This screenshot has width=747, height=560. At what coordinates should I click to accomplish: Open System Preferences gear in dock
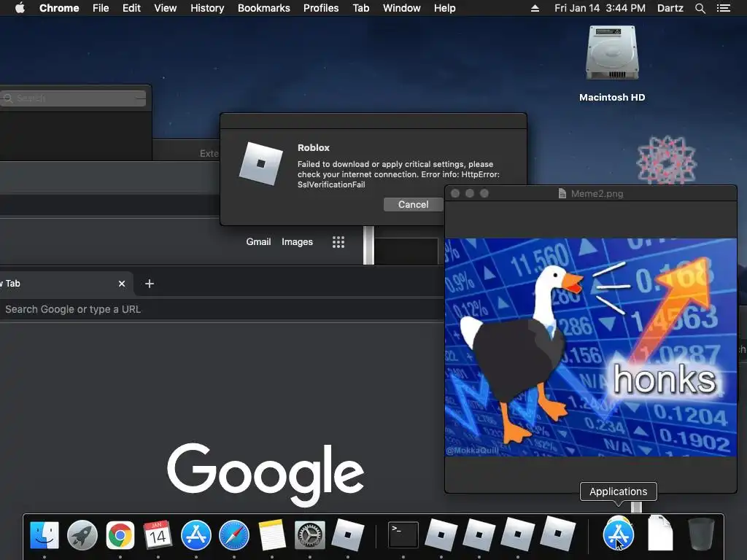point(309,535)
